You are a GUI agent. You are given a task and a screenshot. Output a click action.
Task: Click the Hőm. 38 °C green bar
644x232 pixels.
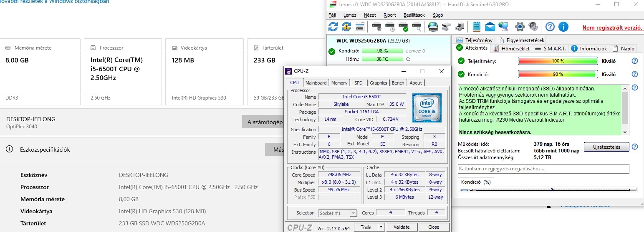(382, 59)
